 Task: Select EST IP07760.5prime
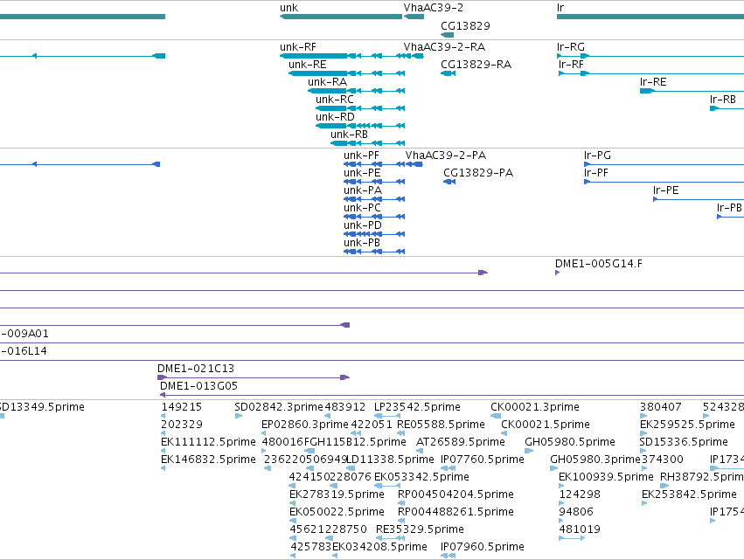point(448,468)
